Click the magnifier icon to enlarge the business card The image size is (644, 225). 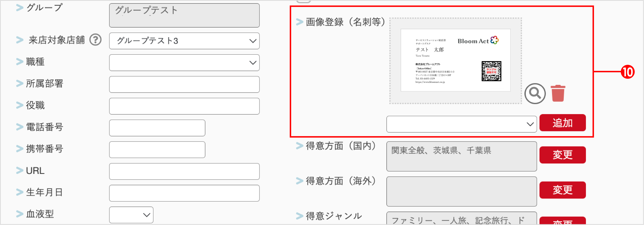click(535, 94)
